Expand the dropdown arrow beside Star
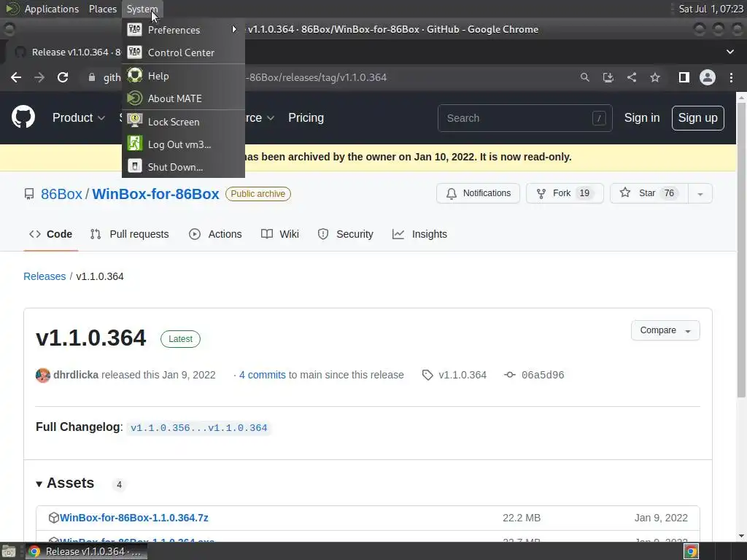Screen dimensions: 747x560 pyautogui.click(x=700, y=193)
